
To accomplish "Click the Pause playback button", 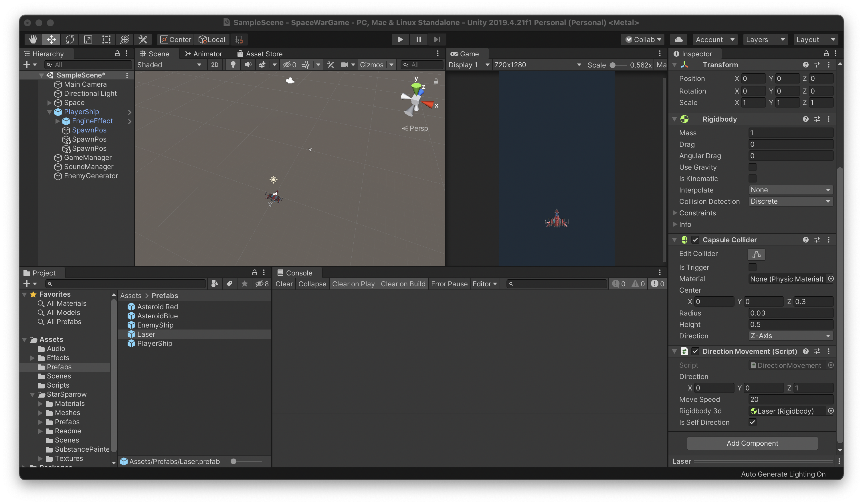I will (419, 39).
